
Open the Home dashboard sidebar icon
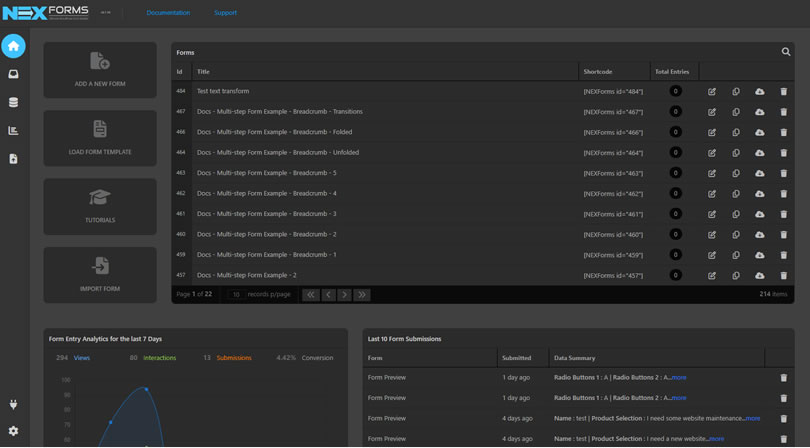click(x=13, y=46)
